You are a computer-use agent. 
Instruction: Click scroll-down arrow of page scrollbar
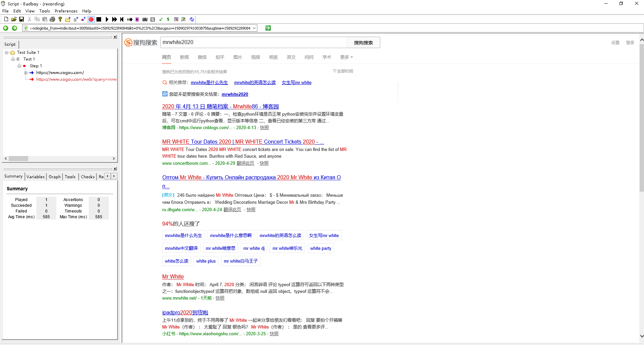(x=641, y=336)
